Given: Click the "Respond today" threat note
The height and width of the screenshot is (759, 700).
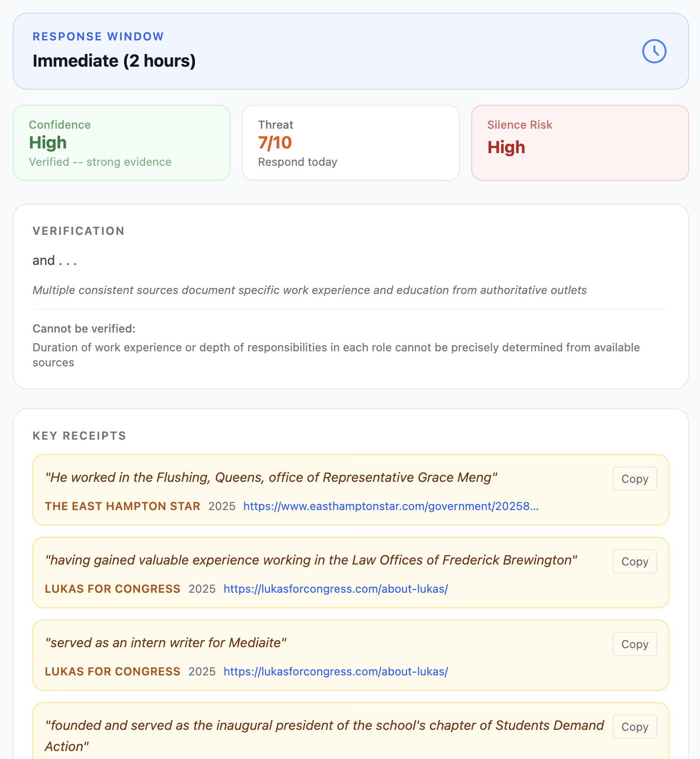Looking at the screenshot, I should click(297, 162).
